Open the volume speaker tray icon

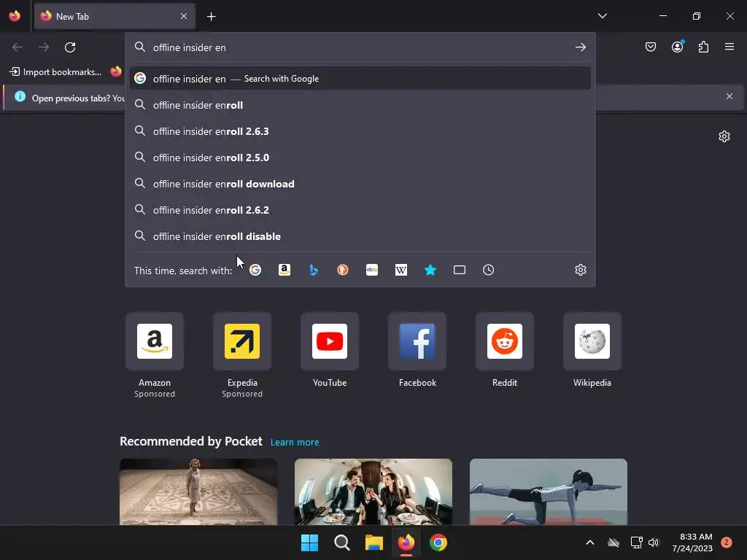coord(654,542)
